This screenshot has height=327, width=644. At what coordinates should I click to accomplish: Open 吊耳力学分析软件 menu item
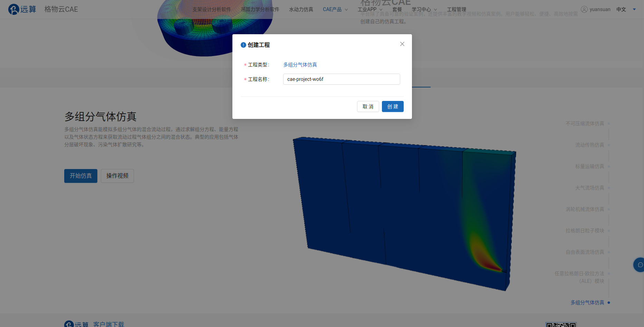260,9
